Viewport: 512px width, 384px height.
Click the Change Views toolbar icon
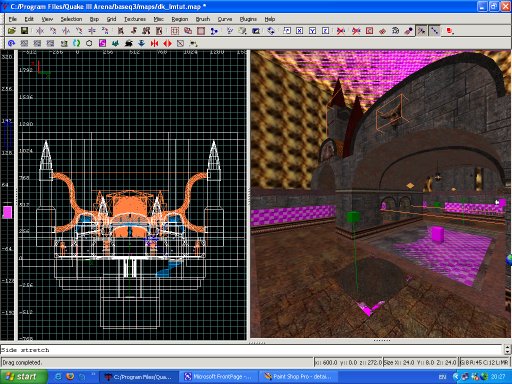229,31
